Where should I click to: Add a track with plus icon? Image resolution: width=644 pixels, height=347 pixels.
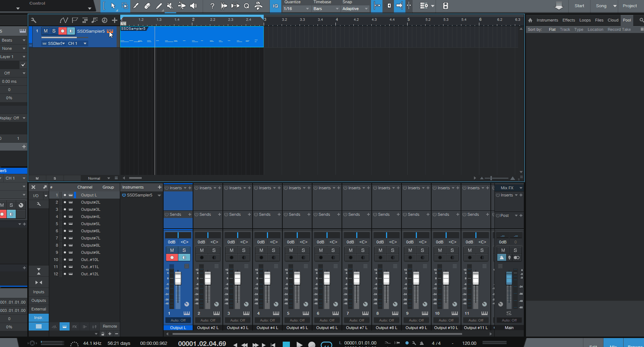coord(114,20)
